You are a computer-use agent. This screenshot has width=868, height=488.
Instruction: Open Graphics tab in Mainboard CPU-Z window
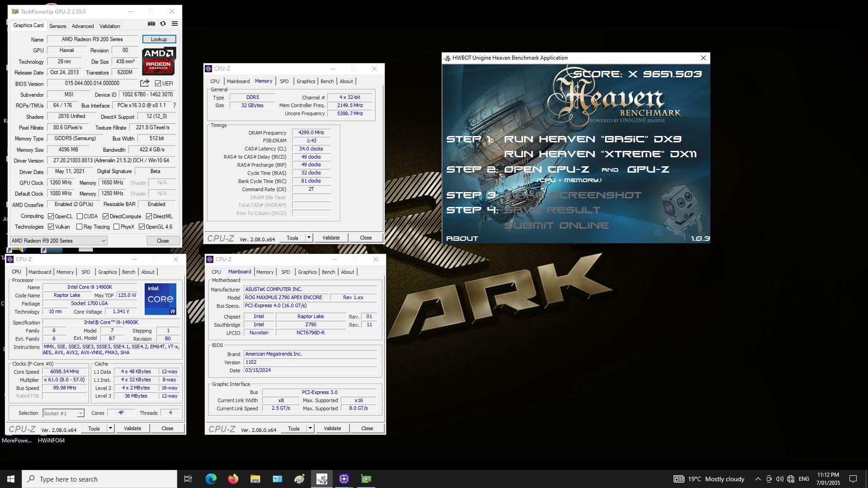(307, 272)
